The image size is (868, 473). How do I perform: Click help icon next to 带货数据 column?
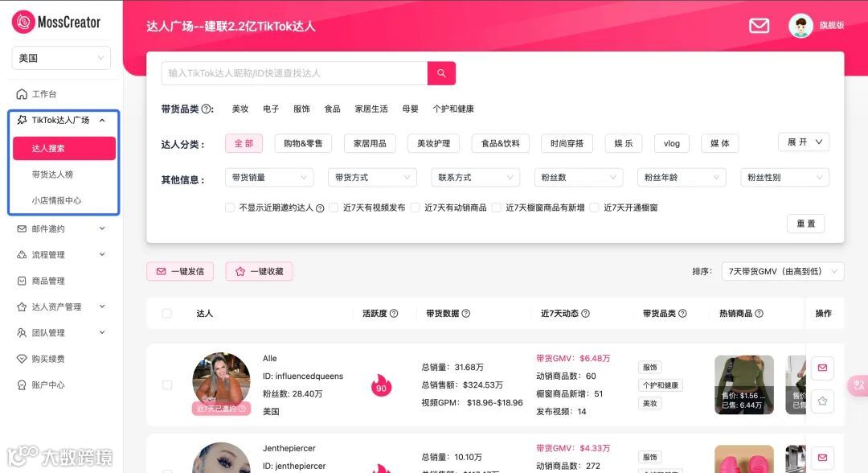click(x=466, y=314)
